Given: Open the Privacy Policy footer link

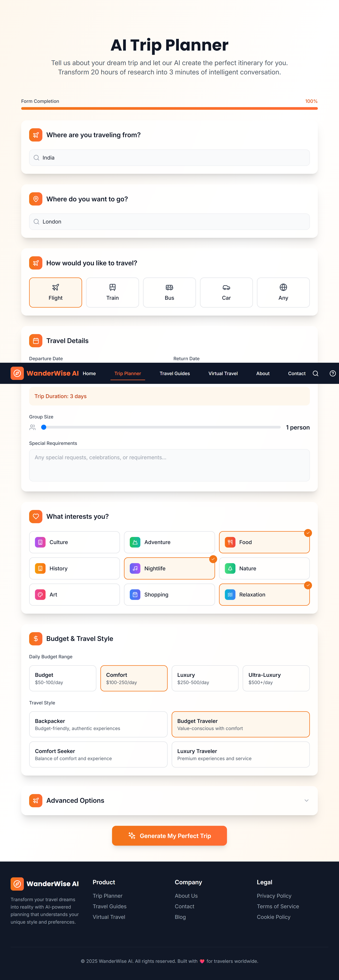Looking at the screenshot, I should [274, 896].
